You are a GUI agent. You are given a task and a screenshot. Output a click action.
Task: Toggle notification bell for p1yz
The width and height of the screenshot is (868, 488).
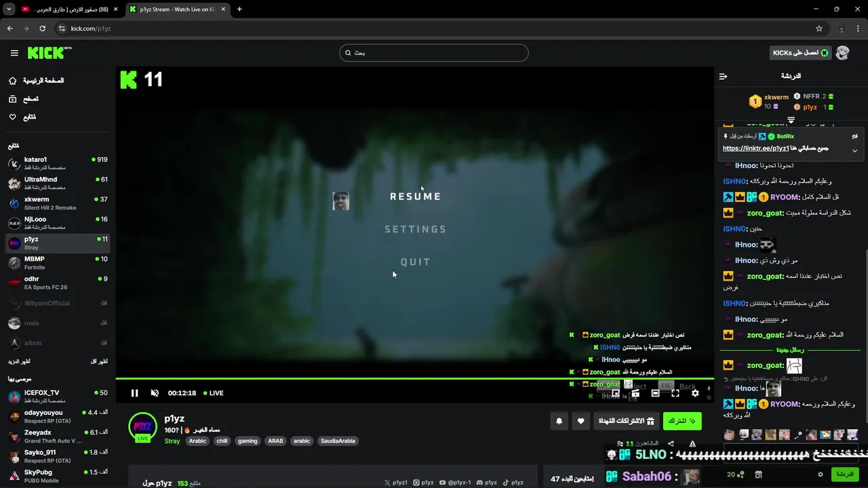tap(559, 421)
